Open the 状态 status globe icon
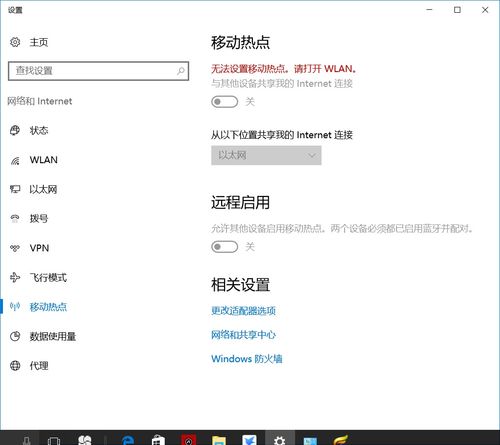 click(x=15, y=130)
